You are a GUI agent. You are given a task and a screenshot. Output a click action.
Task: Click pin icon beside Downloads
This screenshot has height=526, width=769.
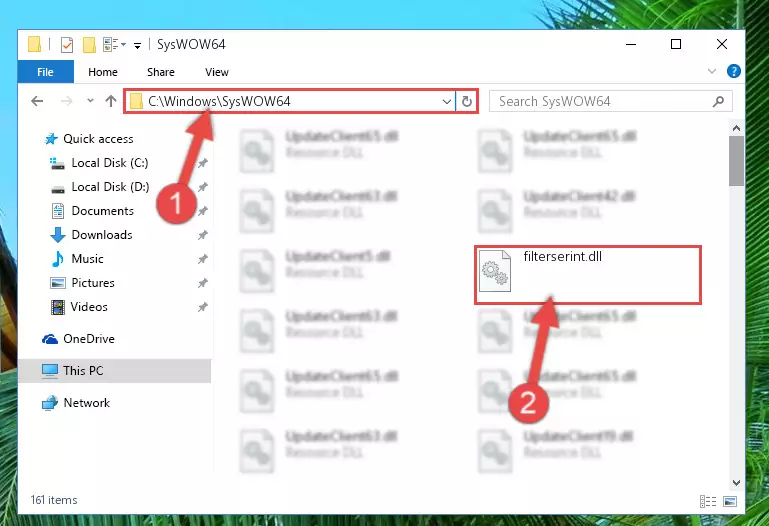click(x=203, y=235)
